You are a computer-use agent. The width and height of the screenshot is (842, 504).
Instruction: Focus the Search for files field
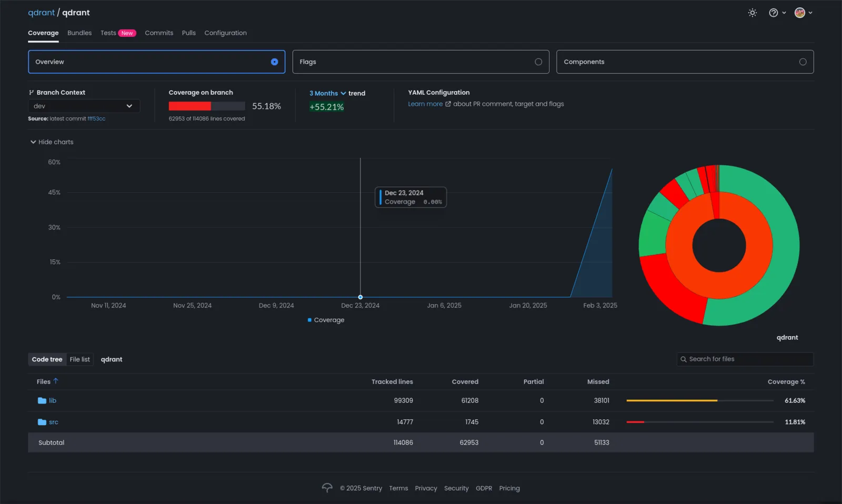[x=745, y=359]
